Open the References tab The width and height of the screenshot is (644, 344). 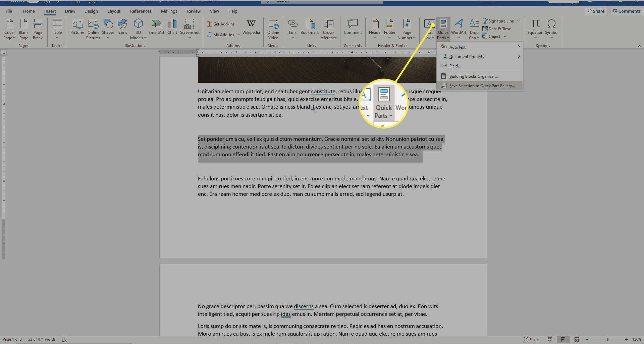coord(141,11)
